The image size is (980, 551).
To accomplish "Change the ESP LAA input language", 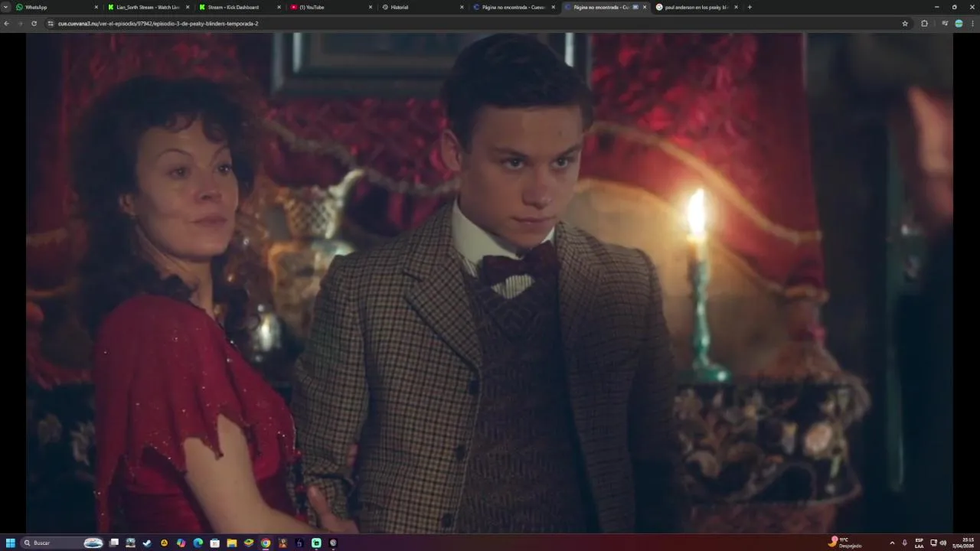I will point(920,543).
